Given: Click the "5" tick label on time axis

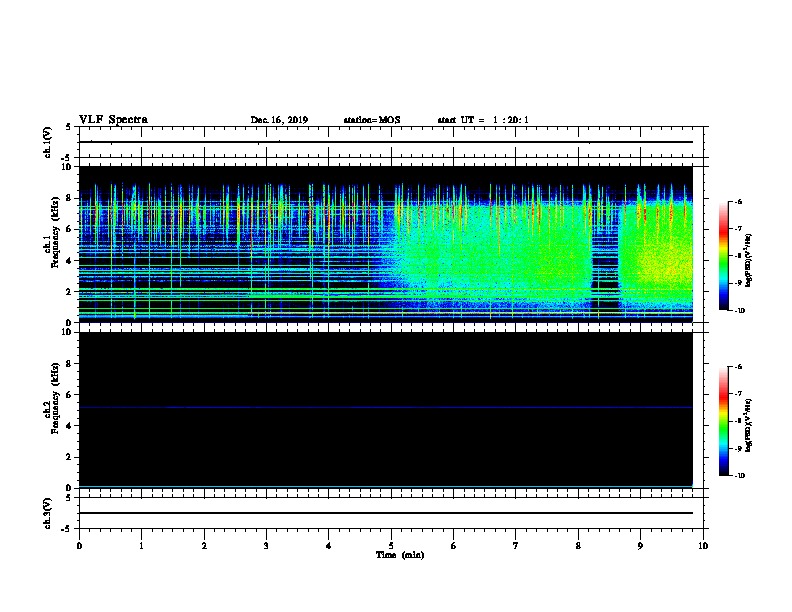Looking at the screenshot, I should (x=391, y=546).
